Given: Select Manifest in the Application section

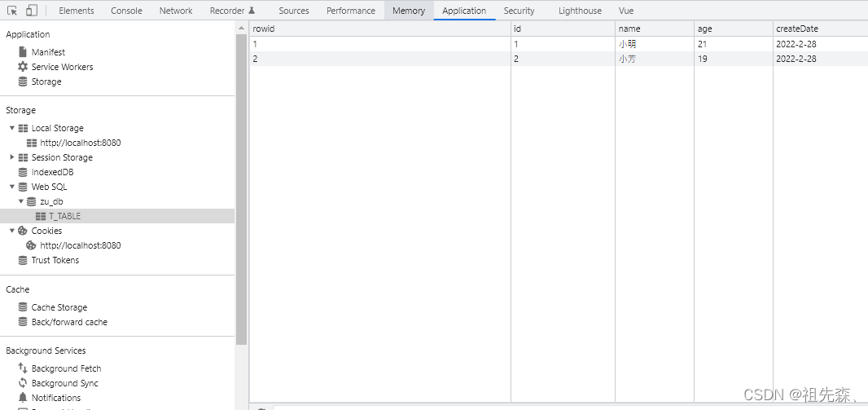Looking at the screenshot, I should (x=48, y=52).
